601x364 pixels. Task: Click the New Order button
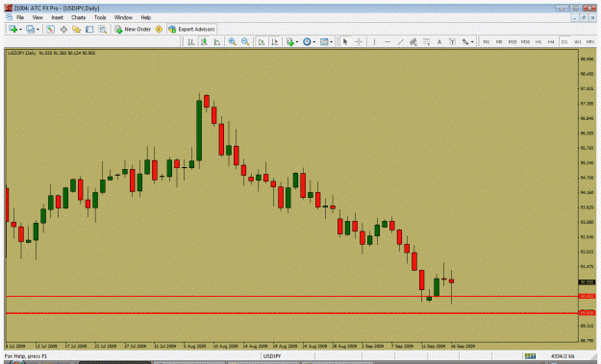(133, 29)
